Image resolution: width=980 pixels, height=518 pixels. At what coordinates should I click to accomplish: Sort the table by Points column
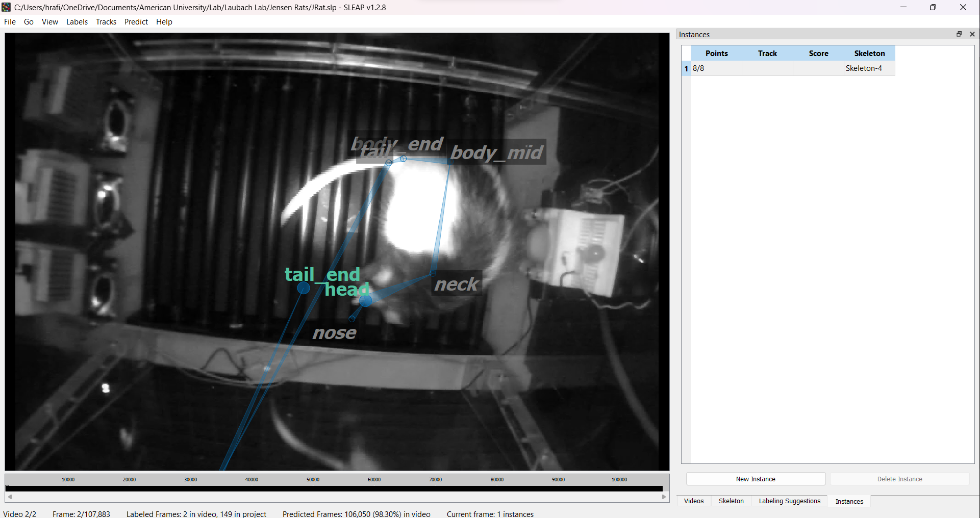(x=717, y=54)
